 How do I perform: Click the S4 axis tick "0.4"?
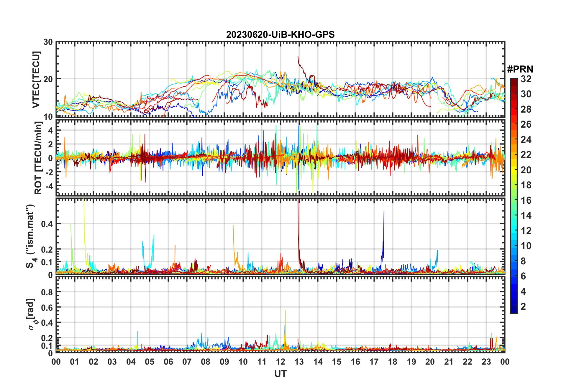[x=47, y=224]
